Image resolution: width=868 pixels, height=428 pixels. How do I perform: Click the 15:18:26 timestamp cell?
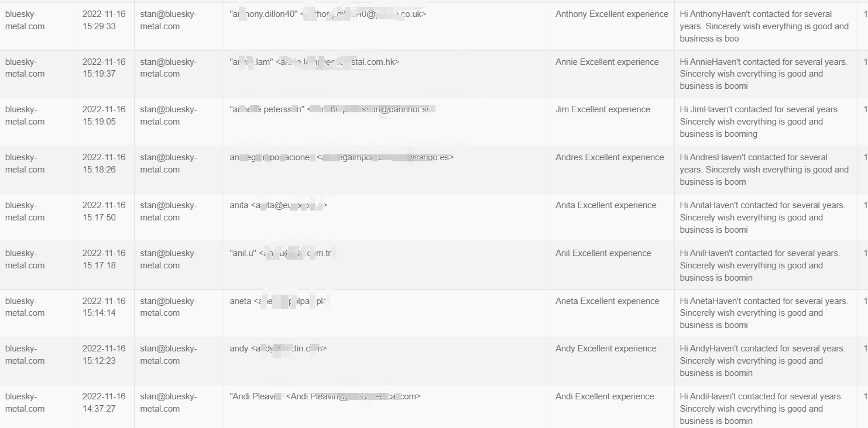click(104, 163)
